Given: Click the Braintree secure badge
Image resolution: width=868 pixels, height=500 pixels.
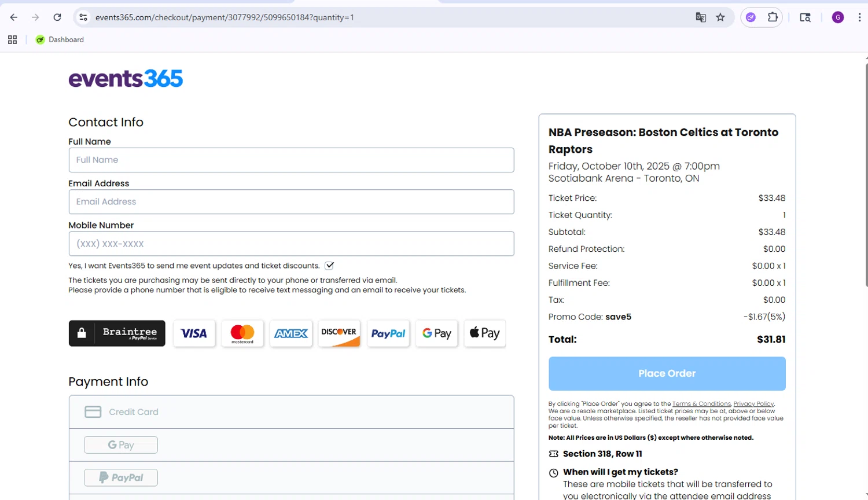Looking at the screenshot, I should (117, 333).
